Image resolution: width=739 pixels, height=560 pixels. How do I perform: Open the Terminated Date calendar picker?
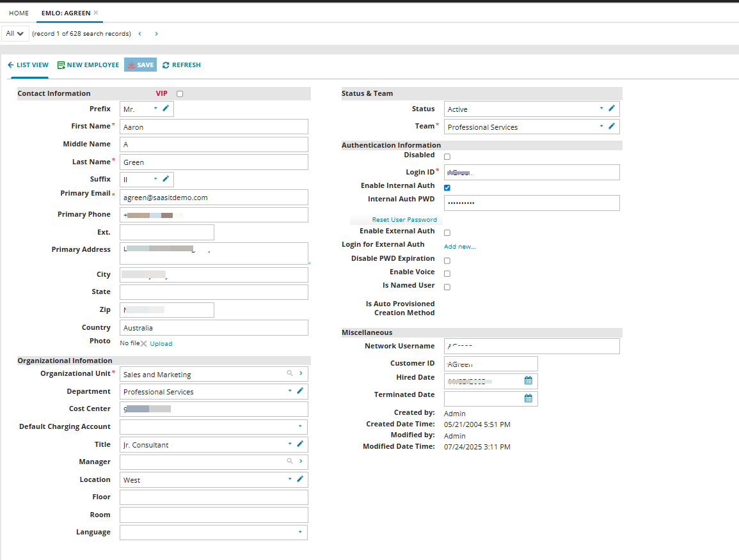coord(528,398)
